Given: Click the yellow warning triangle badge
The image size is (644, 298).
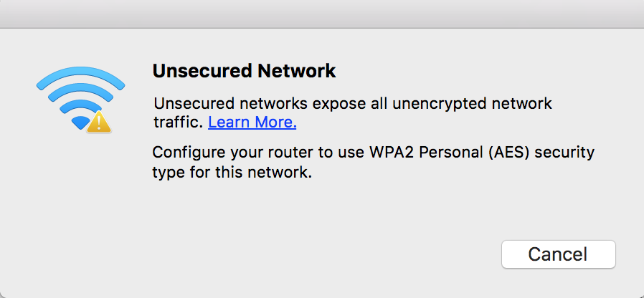Looking at the screenshot, I should pyautogui.click(x=98, y=122).
